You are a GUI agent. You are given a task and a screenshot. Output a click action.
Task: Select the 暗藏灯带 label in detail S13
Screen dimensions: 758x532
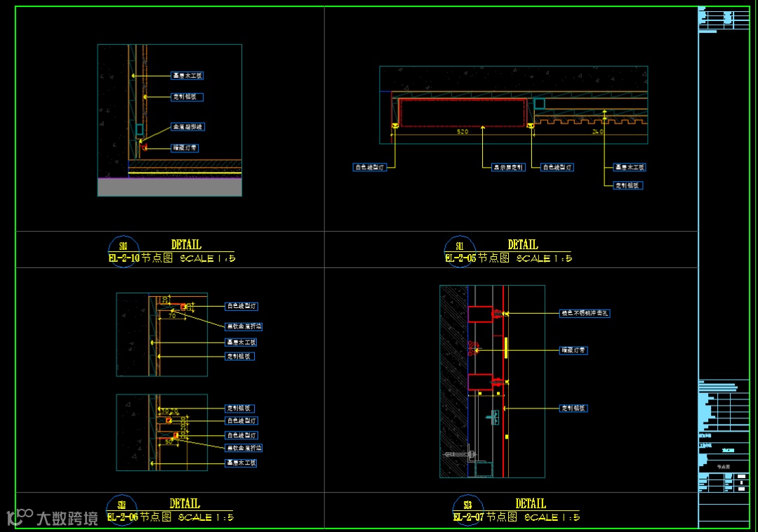573,350
